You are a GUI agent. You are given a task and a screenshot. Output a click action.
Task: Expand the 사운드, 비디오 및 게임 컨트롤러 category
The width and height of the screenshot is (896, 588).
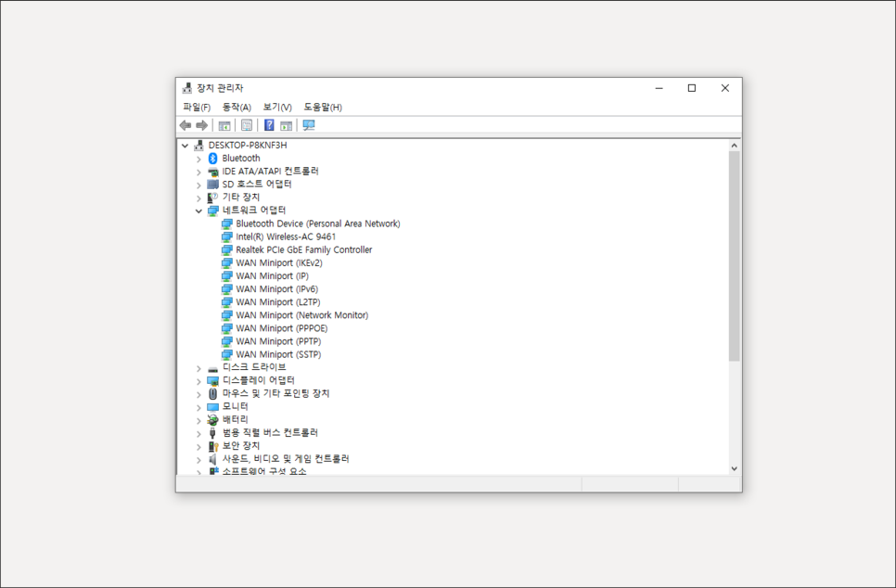[x=198, y=460]
